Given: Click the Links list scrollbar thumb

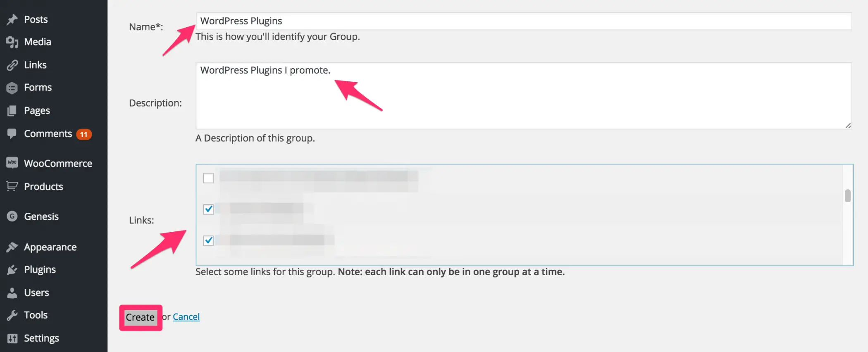Looking at the screenshot, I should (848, 196).
